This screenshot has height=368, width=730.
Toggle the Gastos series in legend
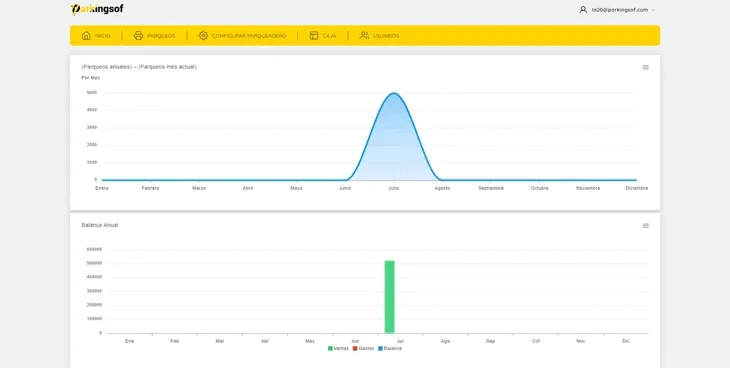tap(363, 348)
